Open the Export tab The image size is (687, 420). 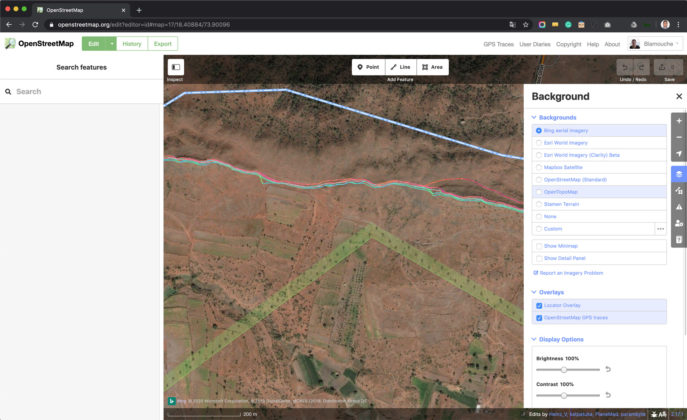point(162,44)
